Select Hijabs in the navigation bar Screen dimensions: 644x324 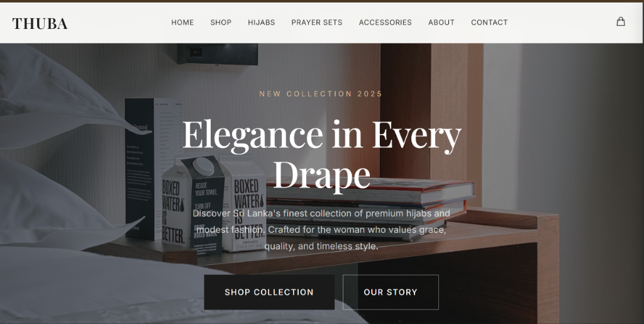[x=261, y=23]
